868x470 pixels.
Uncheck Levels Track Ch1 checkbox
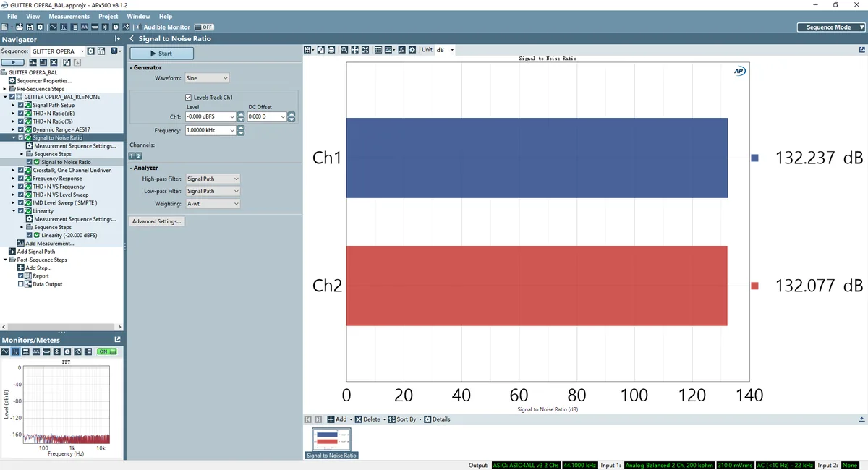tap(188, 97)
